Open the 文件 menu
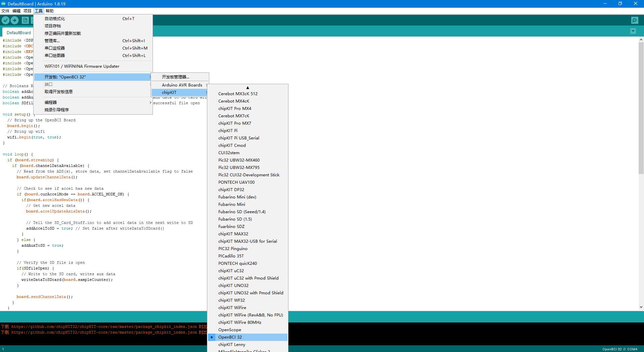The height and width of the screenshot is (352, 644). click(5, 11)
